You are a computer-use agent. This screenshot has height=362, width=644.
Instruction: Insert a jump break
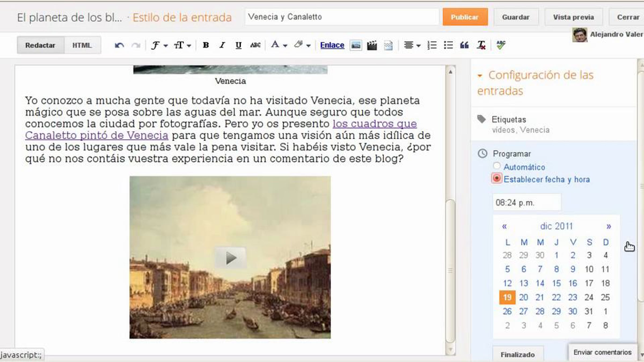(388, 45)
